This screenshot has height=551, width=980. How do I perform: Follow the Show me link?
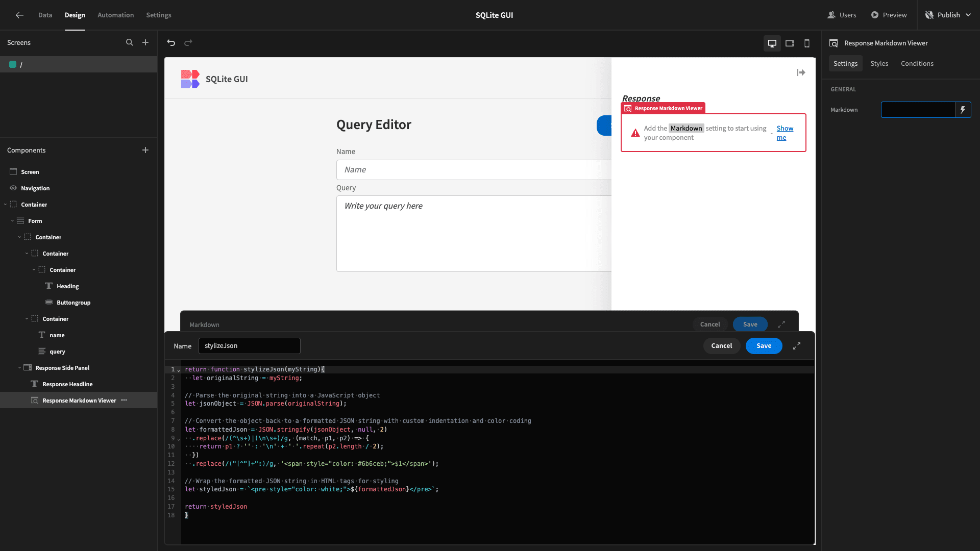click(785, 133)
